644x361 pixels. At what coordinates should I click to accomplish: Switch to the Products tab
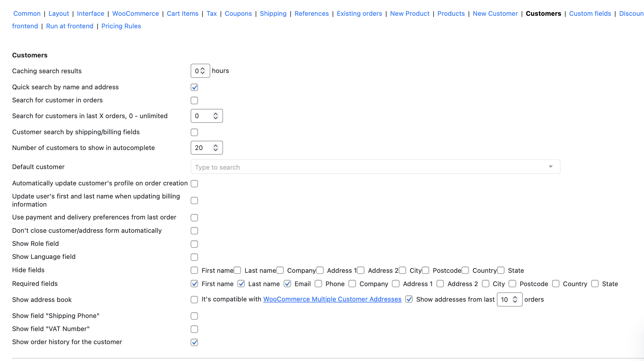click(x=451, y=14)
